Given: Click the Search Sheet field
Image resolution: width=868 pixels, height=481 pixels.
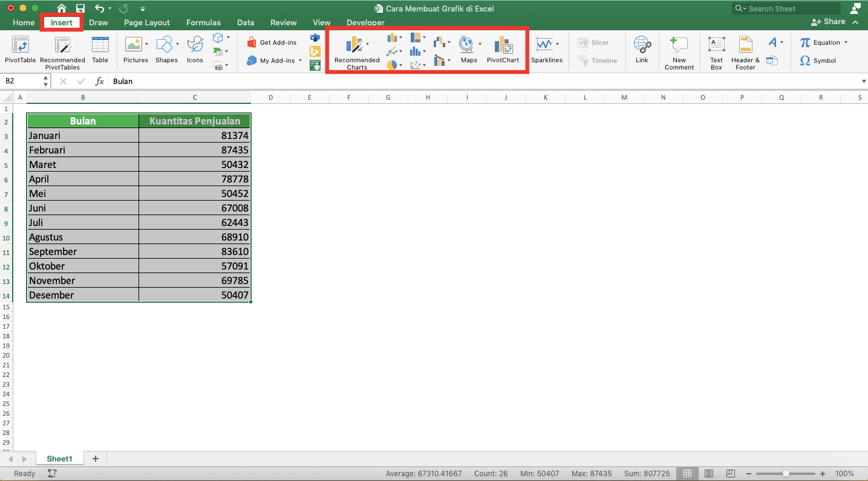Looking at the screenshot, I should (786, 8).
